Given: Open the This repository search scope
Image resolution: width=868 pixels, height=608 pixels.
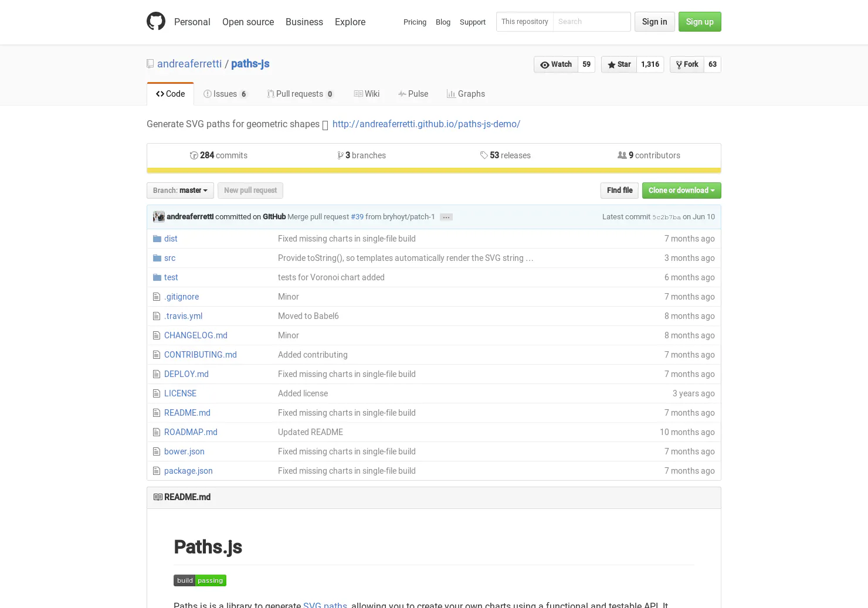Looking at the screenshot, I should pyautogui.click(x=525, y=22).
